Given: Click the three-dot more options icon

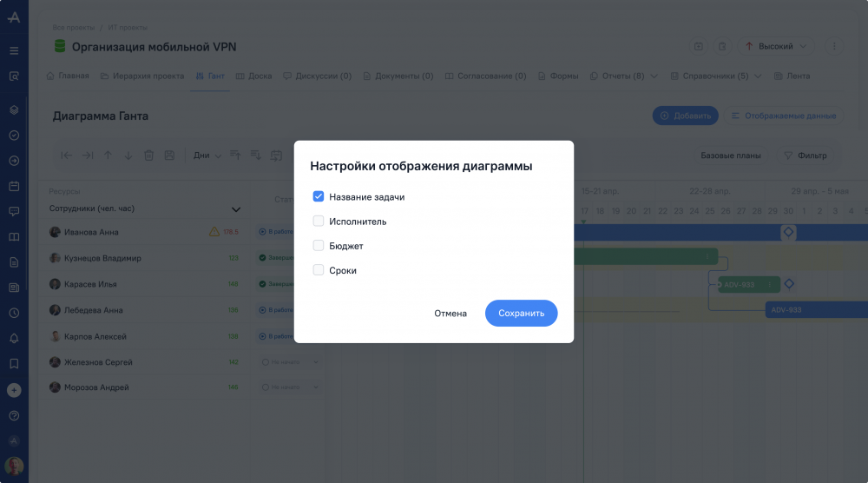Looking at the screenshot, I should (x=834, y=46).
